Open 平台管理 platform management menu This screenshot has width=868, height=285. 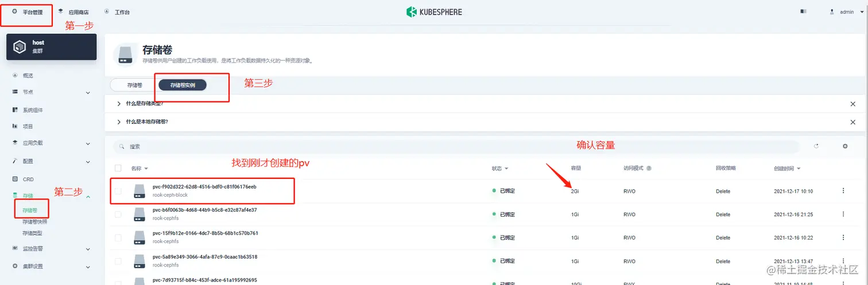pos(27,12)
